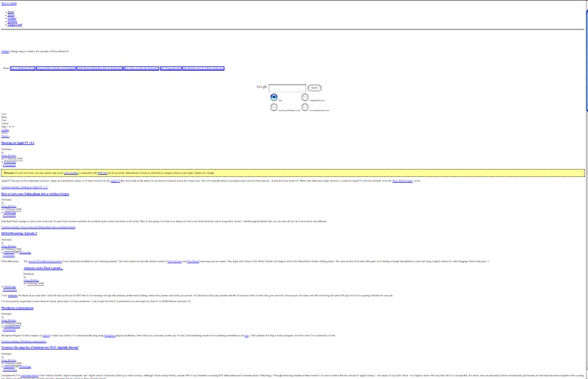588x379 pixels.
Task: Go to the Contact page
Action: [11, 18]
